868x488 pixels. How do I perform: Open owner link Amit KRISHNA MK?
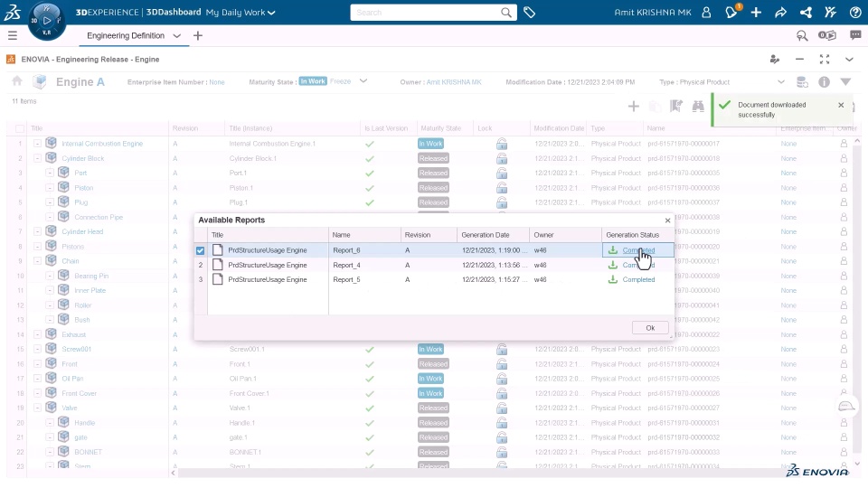coord(454,82)
